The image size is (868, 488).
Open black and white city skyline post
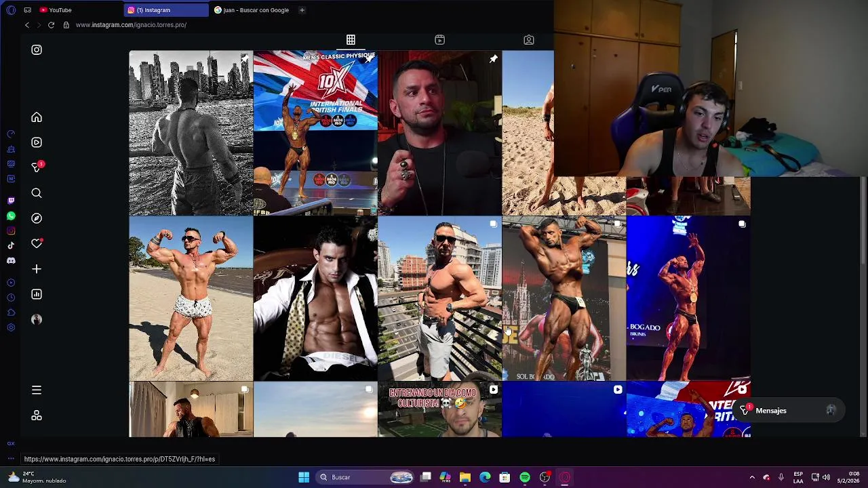point(191,133)
